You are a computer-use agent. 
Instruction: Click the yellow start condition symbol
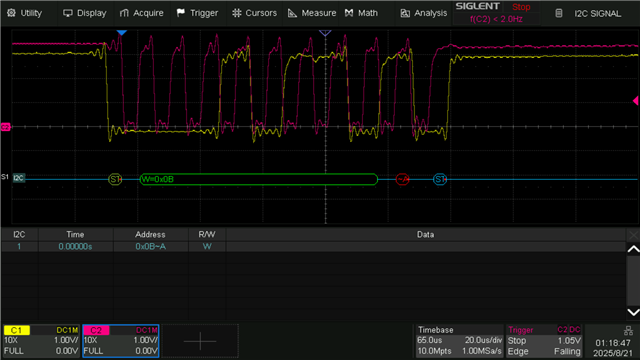click(115, 179)
